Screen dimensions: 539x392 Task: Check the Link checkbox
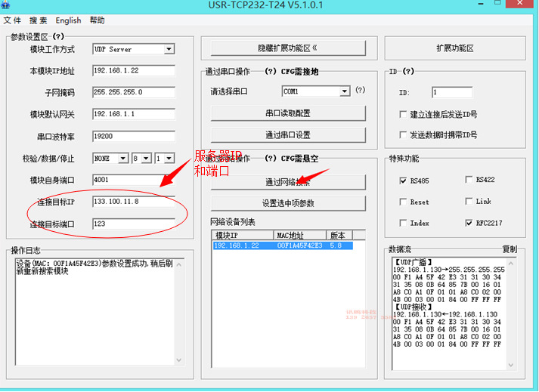[469, 202]
